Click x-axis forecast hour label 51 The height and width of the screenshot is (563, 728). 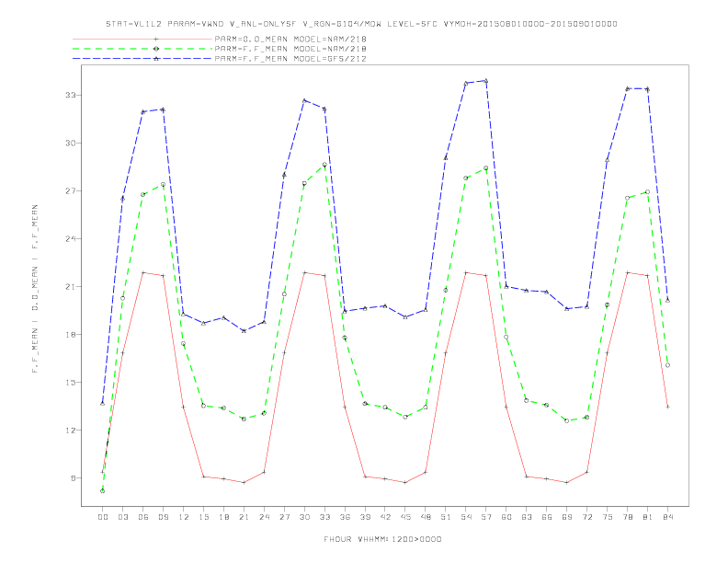click(446, 517)
